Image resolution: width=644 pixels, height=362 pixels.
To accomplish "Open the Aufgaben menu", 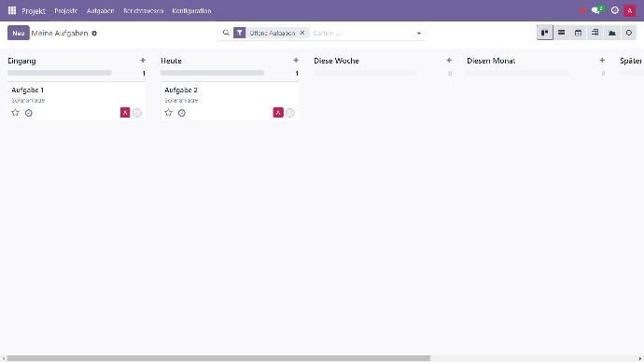I will 100,10.
